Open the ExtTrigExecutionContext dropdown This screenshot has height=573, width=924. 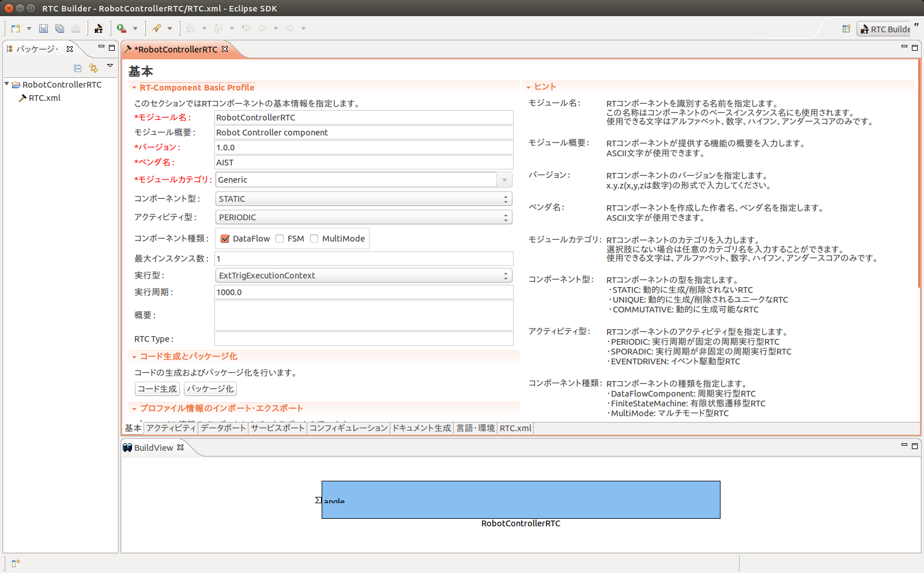(364, 276)
